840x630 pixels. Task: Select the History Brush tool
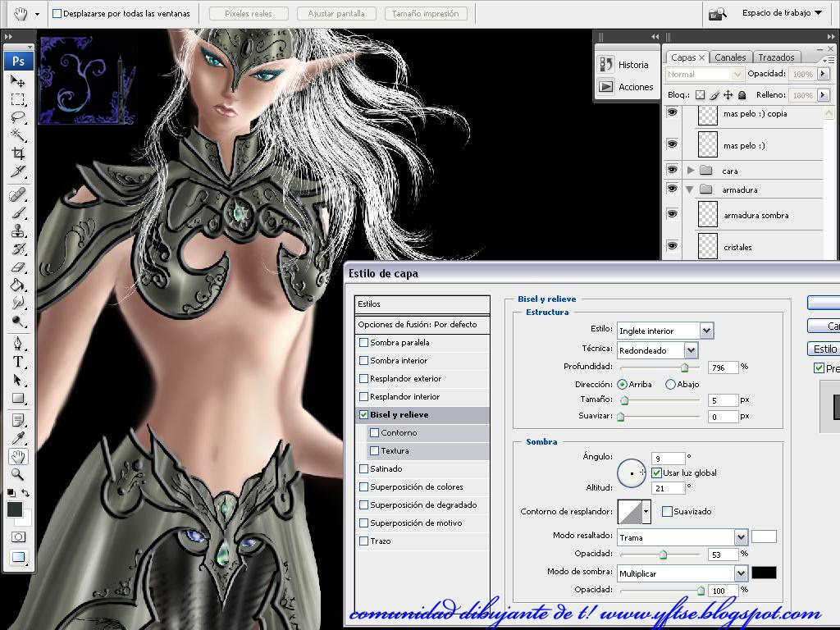[x=18, y=249]
